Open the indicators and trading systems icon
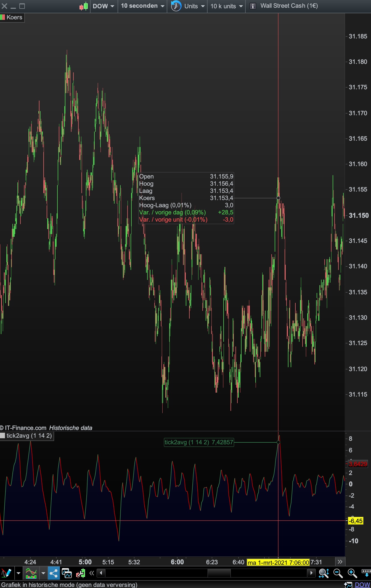 point(31,573)
